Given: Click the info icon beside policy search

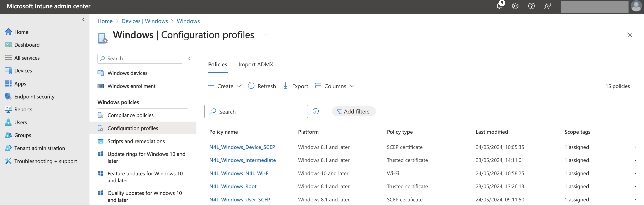Looking at the screenshot, I should 315,111.
